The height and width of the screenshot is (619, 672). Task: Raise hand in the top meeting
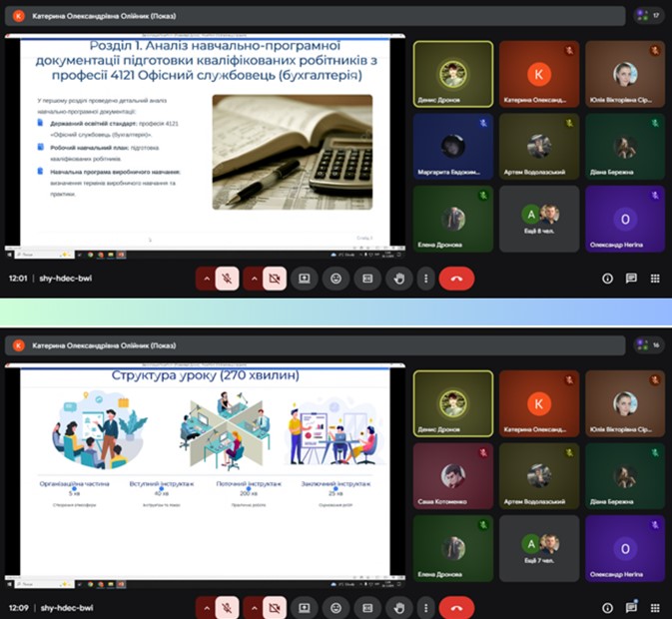click(401, 280)
